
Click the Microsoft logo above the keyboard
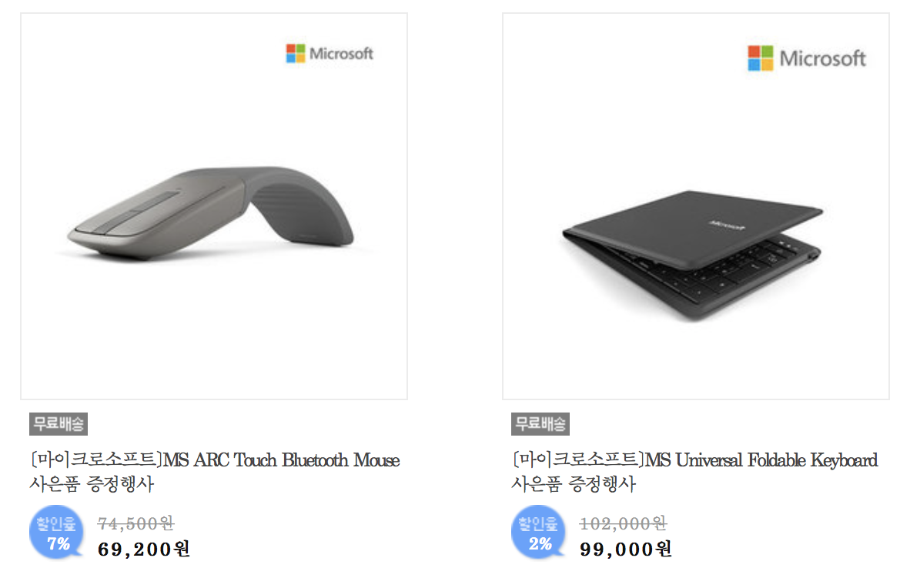[807, 58]
